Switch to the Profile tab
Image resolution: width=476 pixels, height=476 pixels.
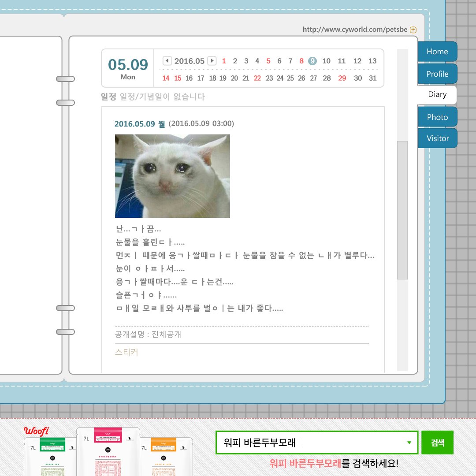[x=437, y=74]
